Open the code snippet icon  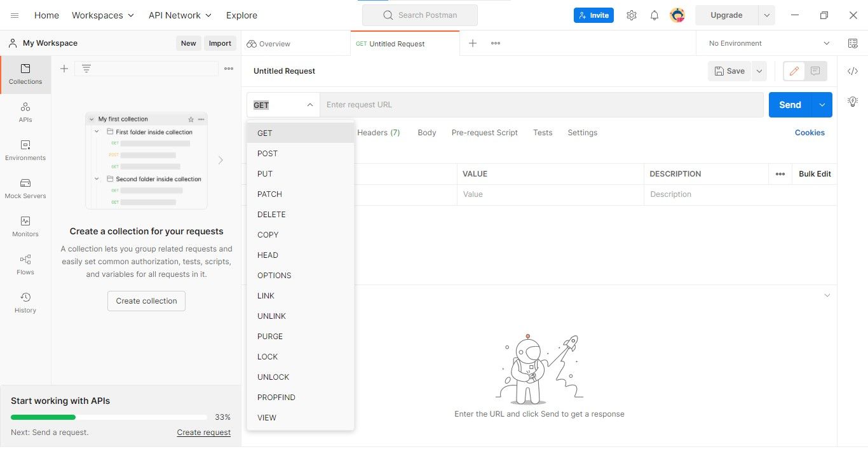853,71
